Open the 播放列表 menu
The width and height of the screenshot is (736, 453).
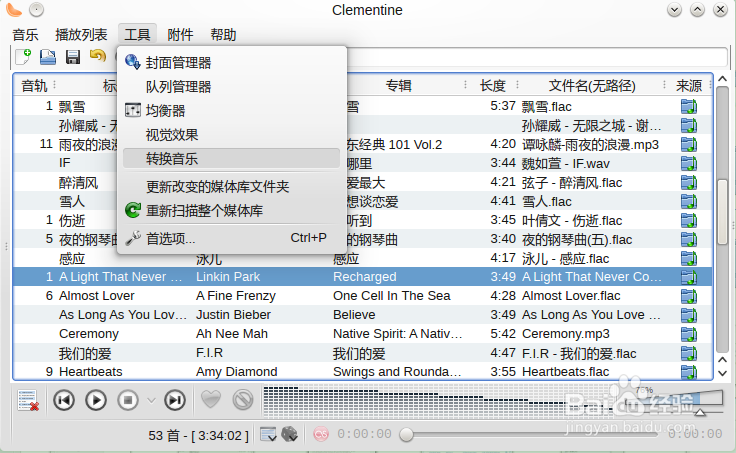pos(81,35)
